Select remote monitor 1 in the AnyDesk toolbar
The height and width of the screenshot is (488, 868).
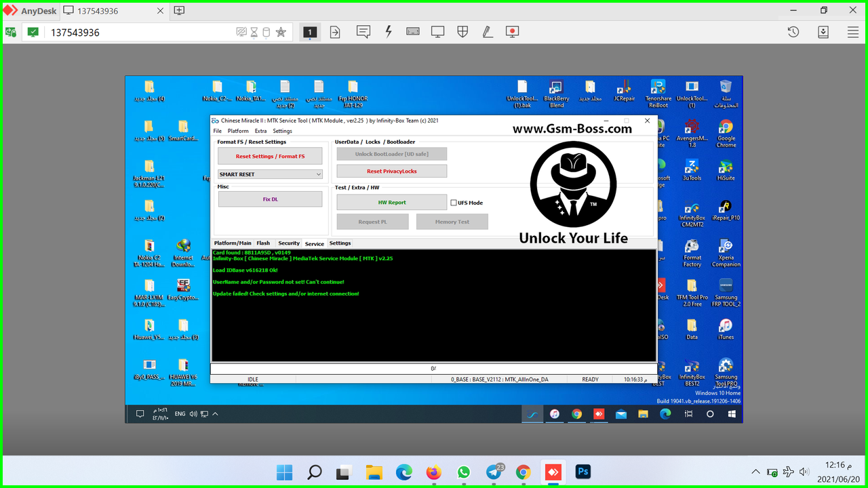coord(310,32)
